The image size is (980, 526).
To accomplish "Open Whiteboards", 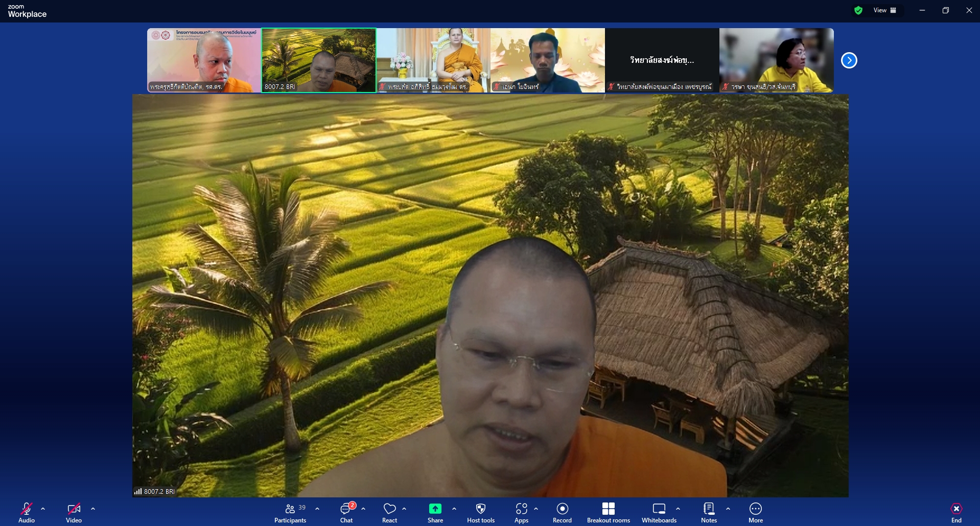I will (659, 513).
